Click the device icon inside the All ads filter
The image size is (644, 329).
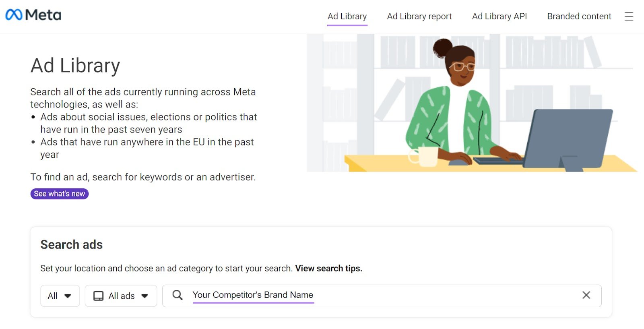[98, 296]
